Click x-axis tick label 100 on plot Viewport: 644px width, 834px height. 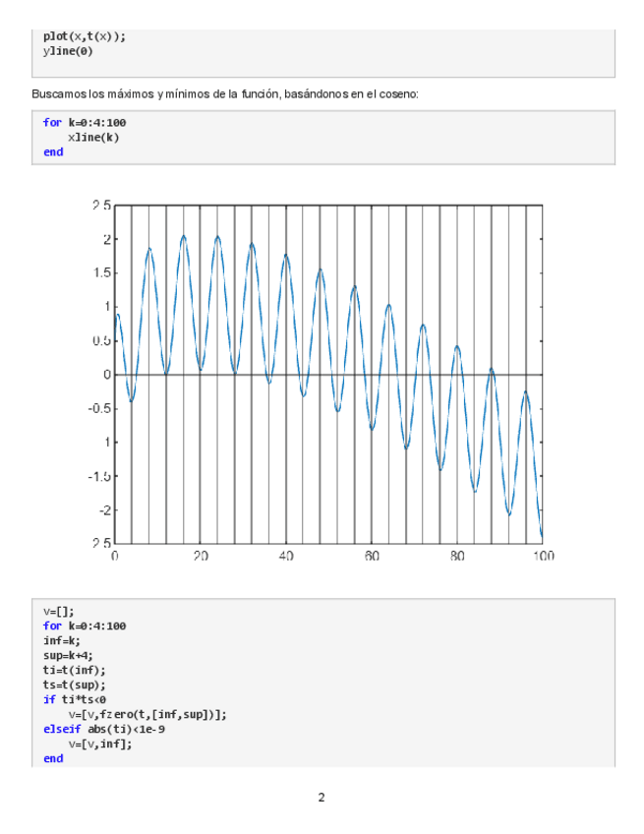[x=542, y=556]
